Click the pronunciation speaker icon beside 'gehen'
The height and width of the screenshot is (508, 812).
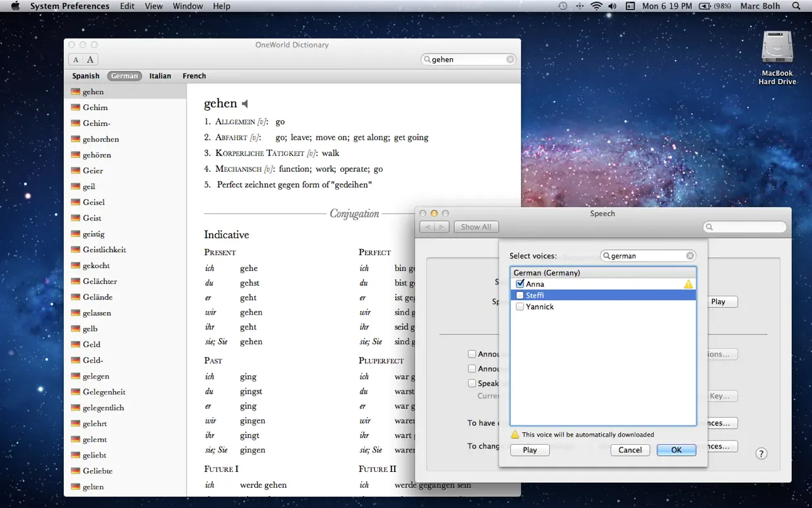click(244, 104)
